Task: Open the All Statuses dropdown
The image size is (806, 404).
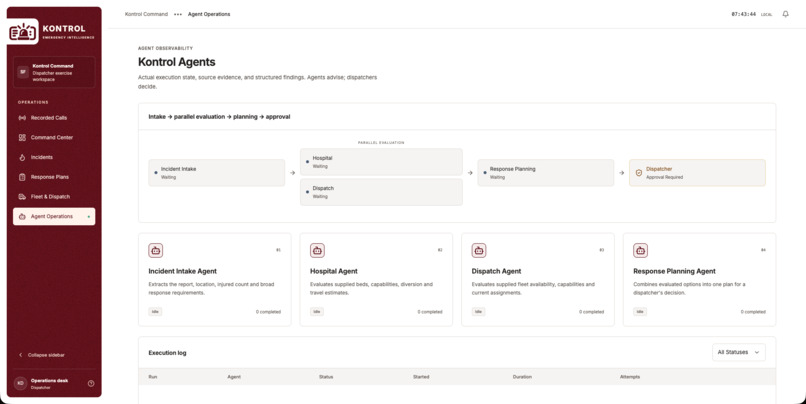Action: click(739, 352)
